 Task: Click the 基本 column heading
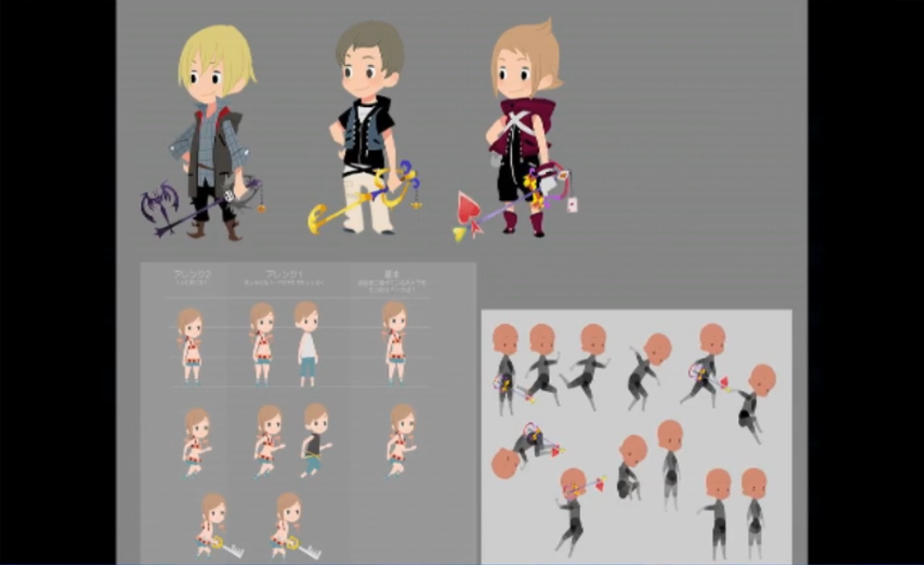click(x=392, y=275)
